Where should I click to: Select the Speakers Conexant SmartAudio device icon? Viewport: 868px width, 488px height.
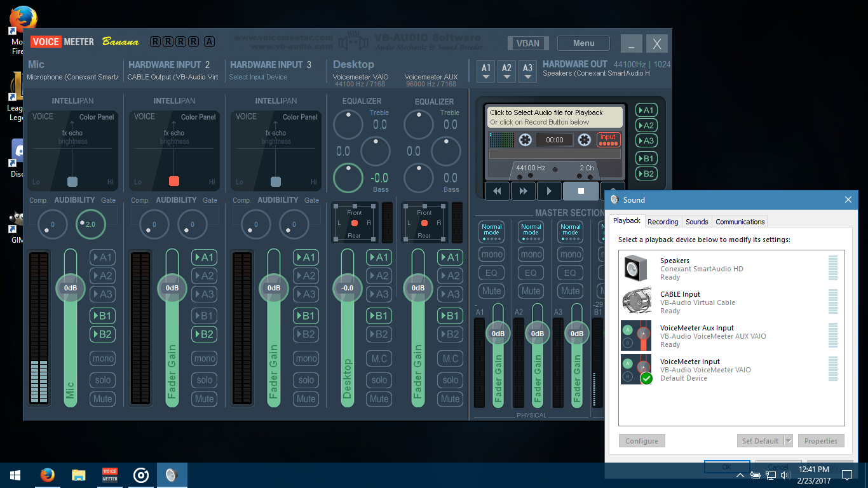coord(635,268)
